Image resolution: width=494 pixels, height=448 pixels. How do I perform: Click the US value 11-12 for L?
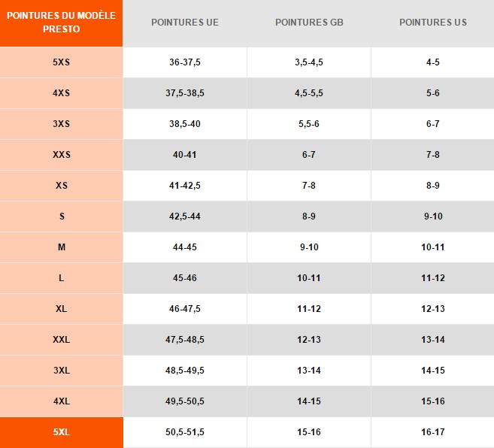(x=433, y=278)
